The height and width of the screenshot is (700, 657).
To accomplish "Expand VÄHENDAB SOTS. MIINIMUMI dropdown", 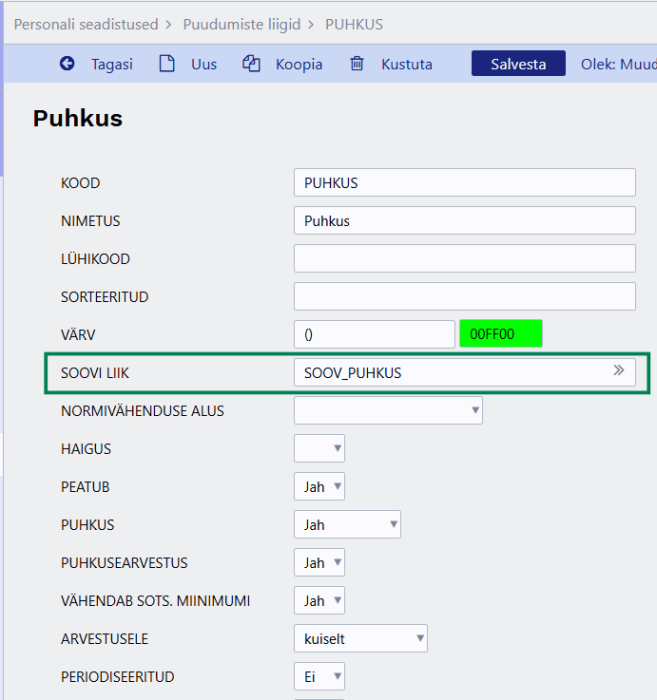I will coord(319,601).
